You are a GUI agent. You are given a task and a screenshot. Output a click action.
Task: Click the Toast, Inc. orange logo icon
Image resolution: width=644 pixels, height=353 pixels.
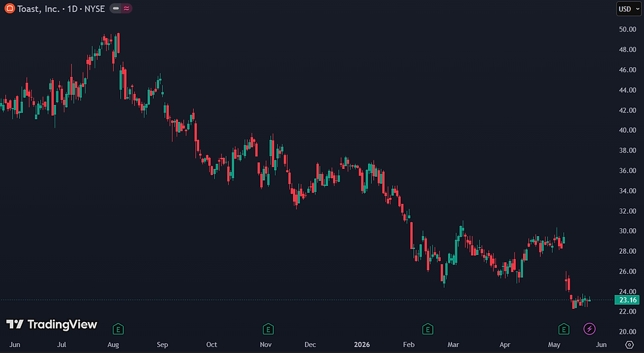(x=9, y=9)
